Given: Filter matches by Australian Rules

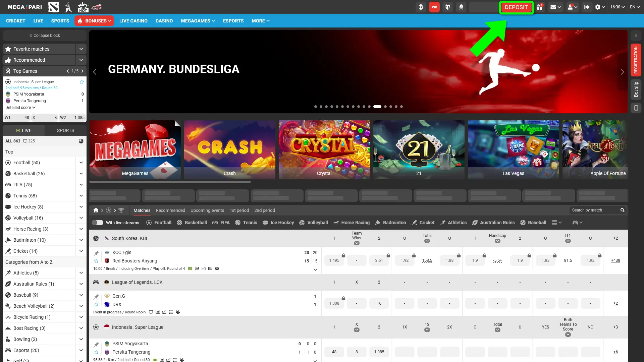Looking at the screenshot, I should point(493,223).
